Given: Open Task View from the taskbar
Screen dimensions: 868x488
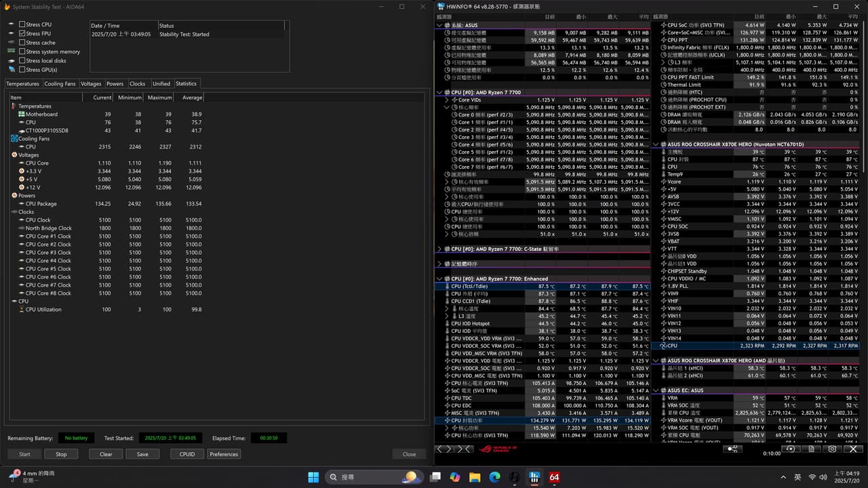Looking at the screenshot, I should tap(435, 477).
